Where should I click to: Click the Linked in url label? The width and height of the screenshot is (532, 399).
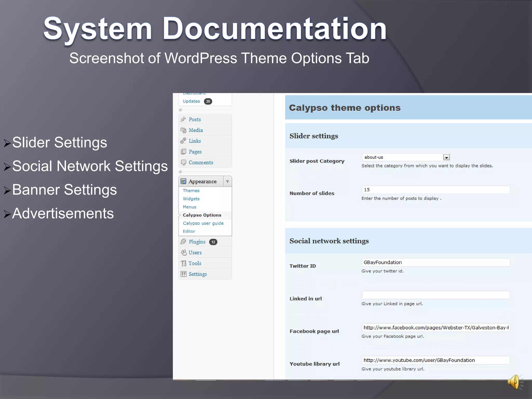coord(305,299)
